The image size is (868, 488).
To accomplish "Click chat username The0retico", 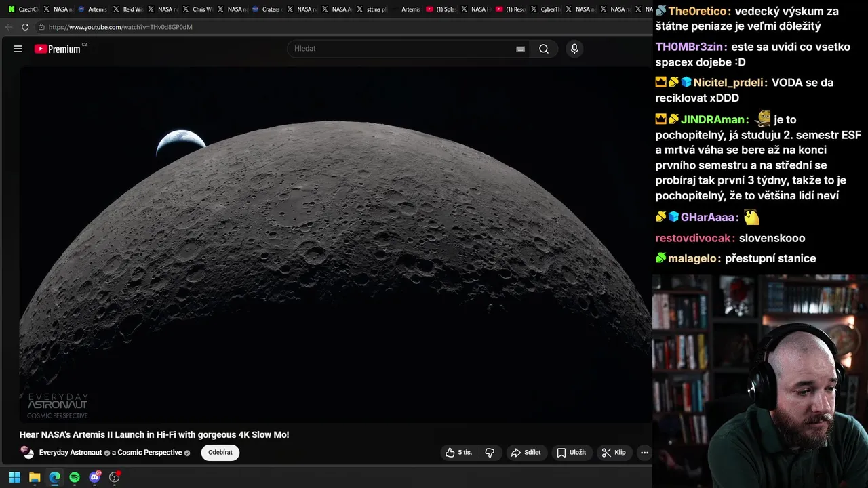I will click(x=698, y=11).
